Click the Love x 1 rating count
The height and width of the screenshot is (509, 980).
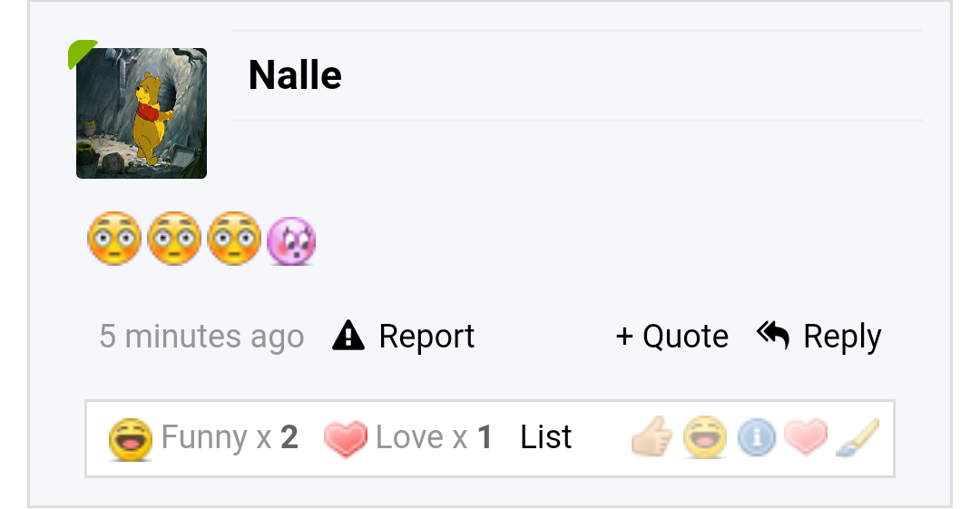[434, 437]
